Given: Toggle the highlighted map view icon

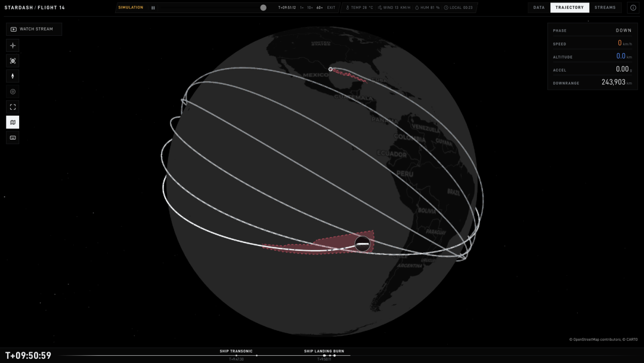Looking at the screenshot, I should 13,122.
